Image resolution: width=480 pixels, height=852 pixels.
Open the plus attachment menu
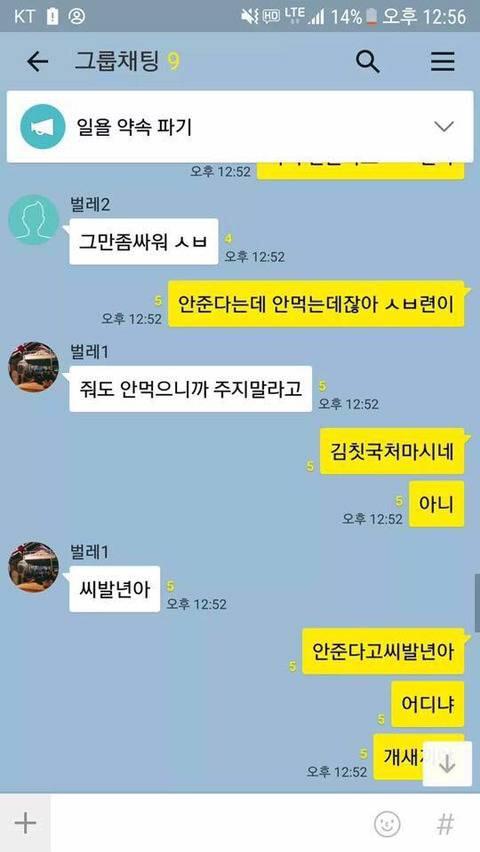click(x=25, y=823)
